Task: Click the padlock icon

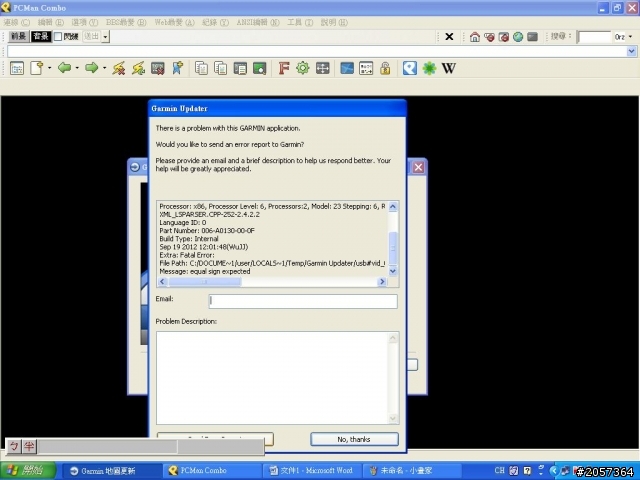Action: (x=385, y=68)
